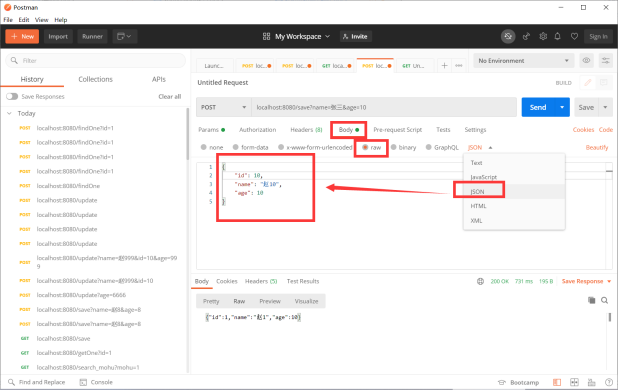
Task: Click the history list scrollbar
Action: coord(187,134)
